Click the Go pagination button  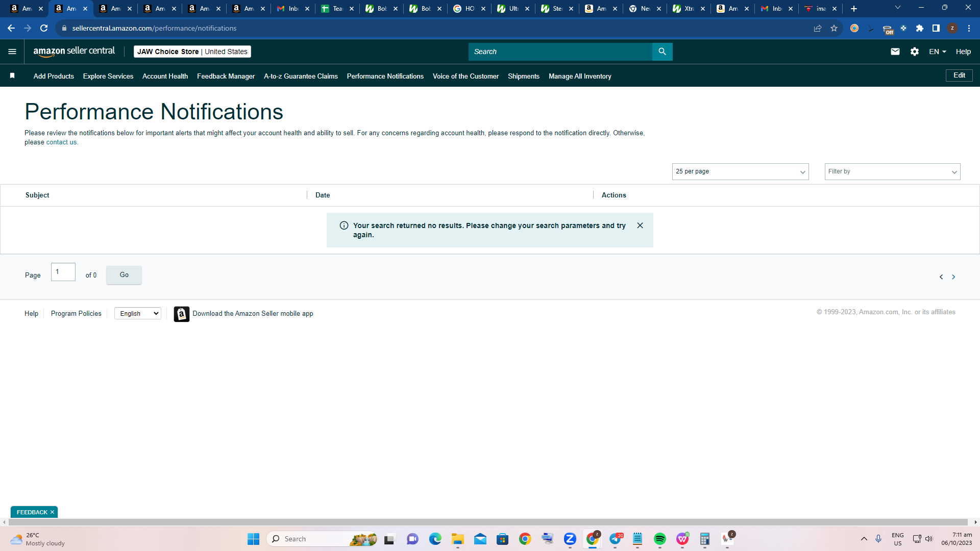[124, 275]
